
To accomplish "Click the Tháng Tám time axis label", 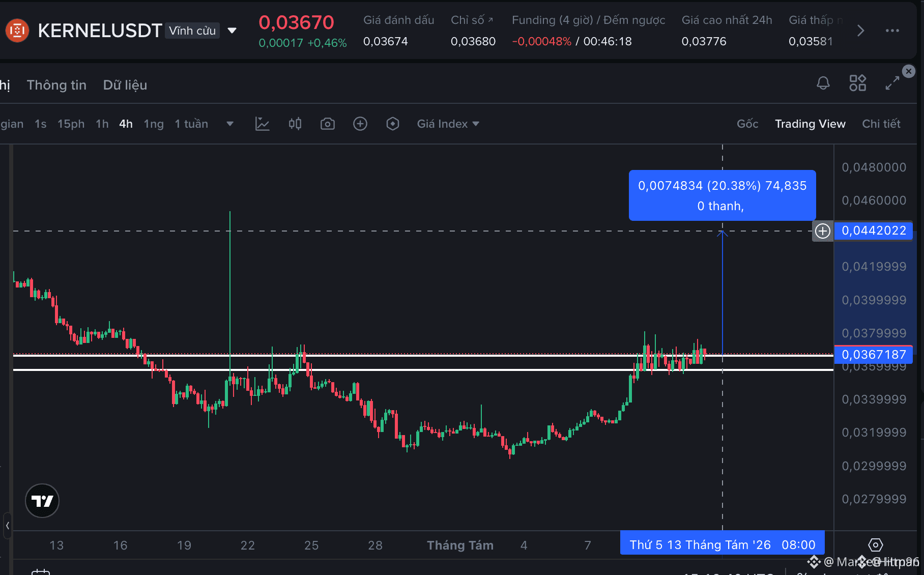I will pos(460,545).
